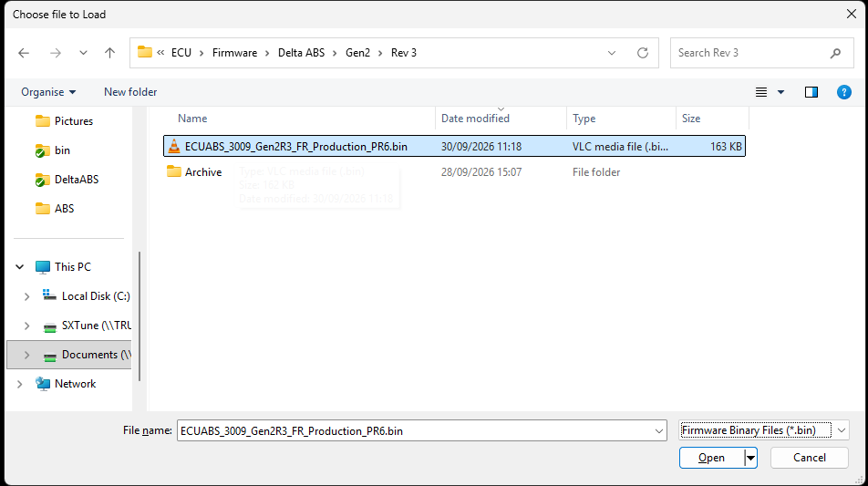Expand the SXTune network drive
Screen dimensions: 868x486
tap(26, 326)
